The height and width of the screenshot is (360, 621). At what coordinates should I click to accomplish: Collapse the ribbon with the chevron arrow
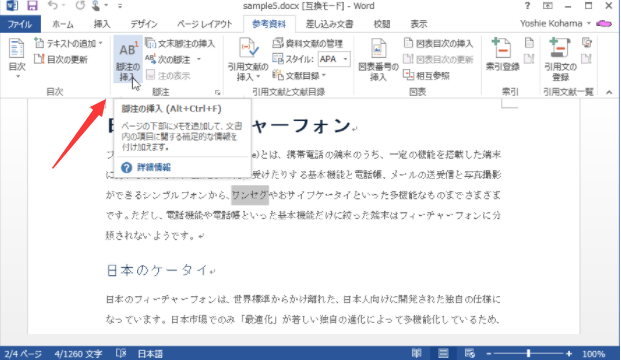pyautogui.click(x=609, y=92)
